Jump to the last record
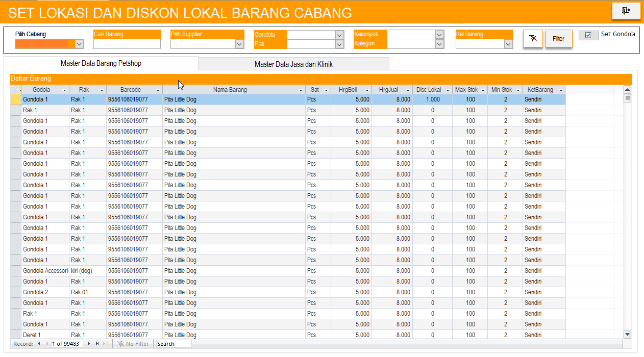 pyautogui.click(x=97, y=344)
